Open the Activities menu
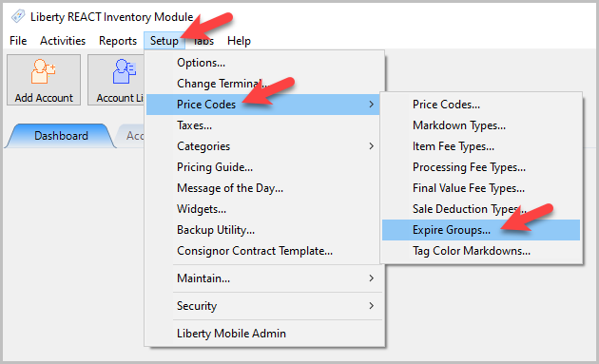599x364 pixels. [63, 41]
